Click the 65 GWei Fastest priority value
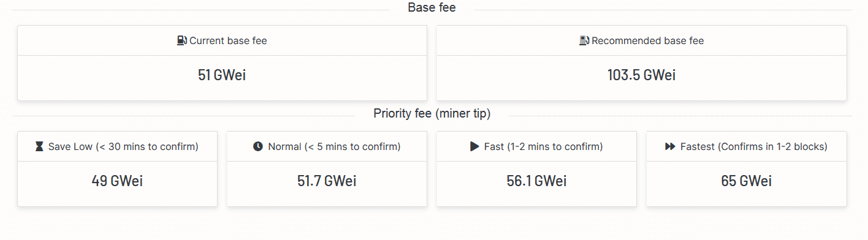The image size is (868, 240). tap(746, 181)
